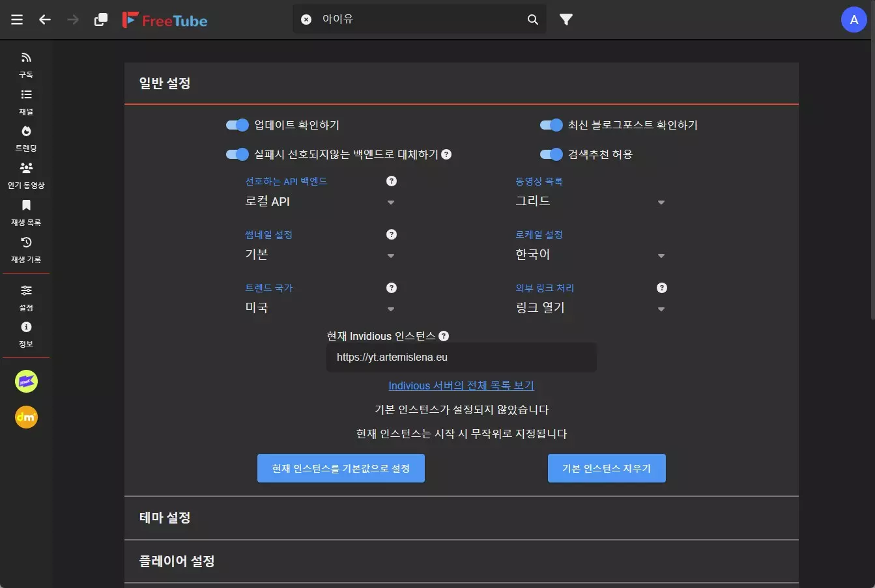Image resolution: width=875 pixels, height=588 pixels.
Task: Show help for 썸네일 설정
Action: click(392, 234)
